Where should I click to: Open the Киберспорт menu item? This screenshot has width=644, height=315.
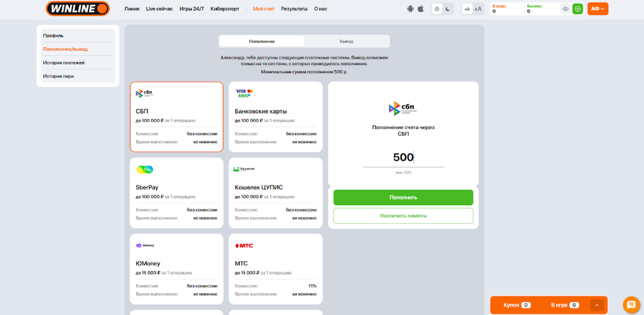pos(225,9)
